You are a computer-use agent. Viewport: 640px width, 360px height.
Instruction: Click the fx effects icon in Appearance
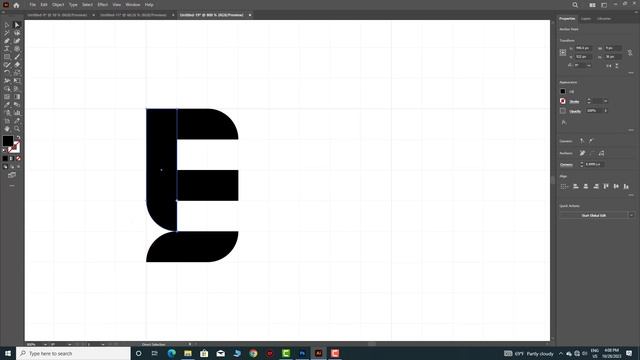564,122
